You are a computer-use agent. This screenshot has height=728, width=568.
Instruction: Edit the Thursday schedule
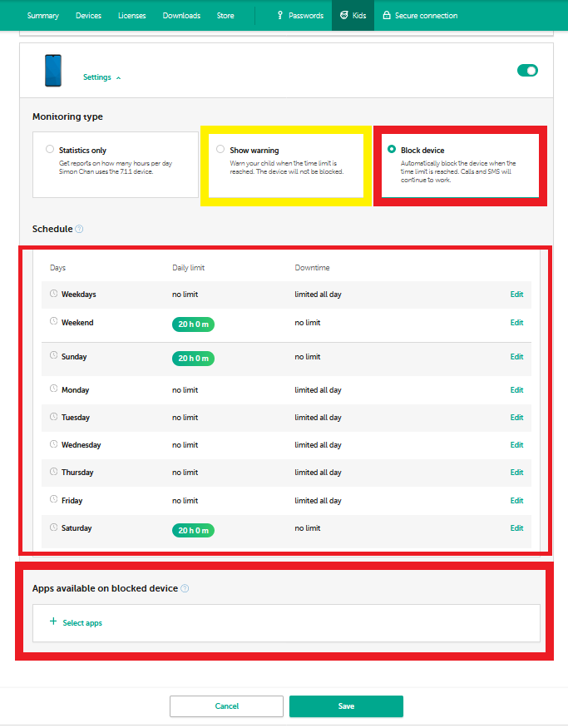pos(516,473)
